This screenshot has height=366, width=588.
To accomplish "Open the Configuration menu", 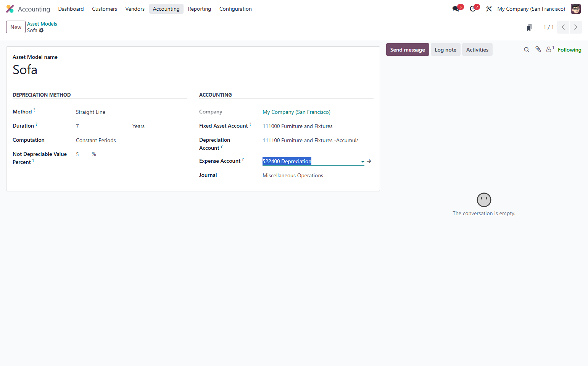I will (235, 9).
